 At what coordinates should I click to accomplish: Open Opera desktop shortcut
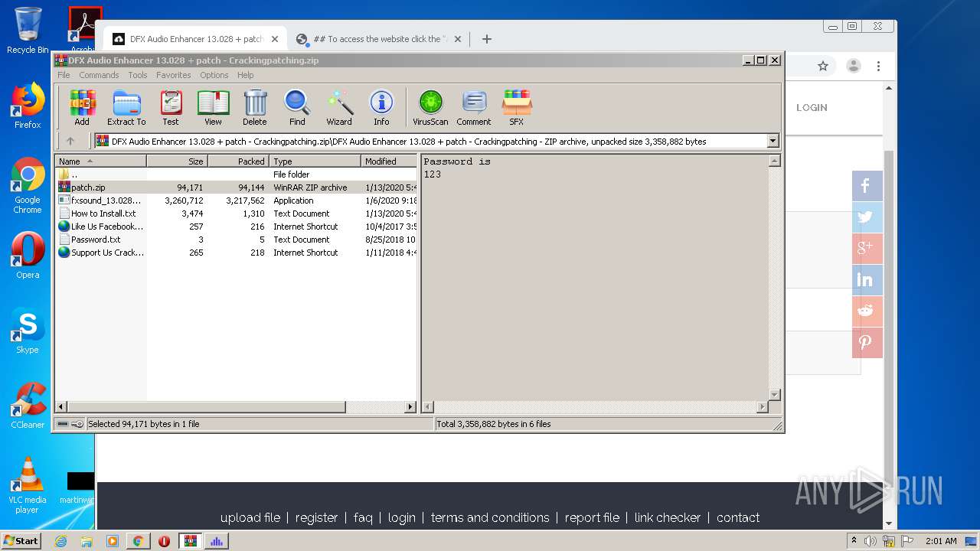click(28, 256)
